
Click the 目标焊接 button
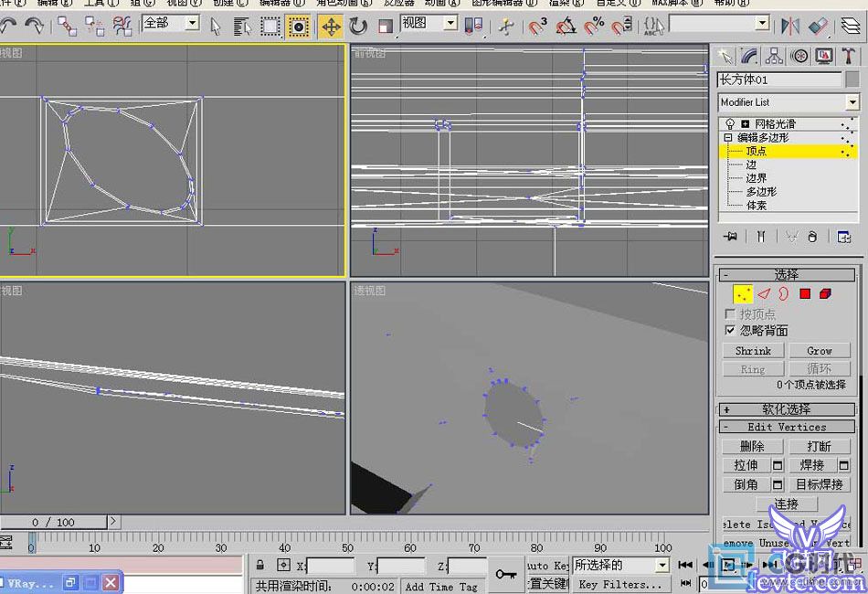click(x=820, y=484)
